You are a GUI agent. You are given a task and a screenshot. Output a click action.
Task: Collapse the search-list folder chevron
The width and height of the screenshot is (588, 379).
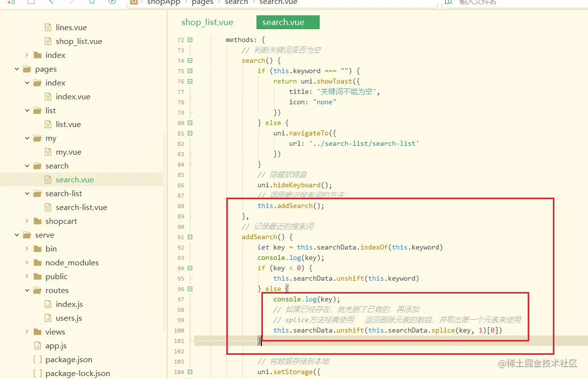[x=27, y=193]
